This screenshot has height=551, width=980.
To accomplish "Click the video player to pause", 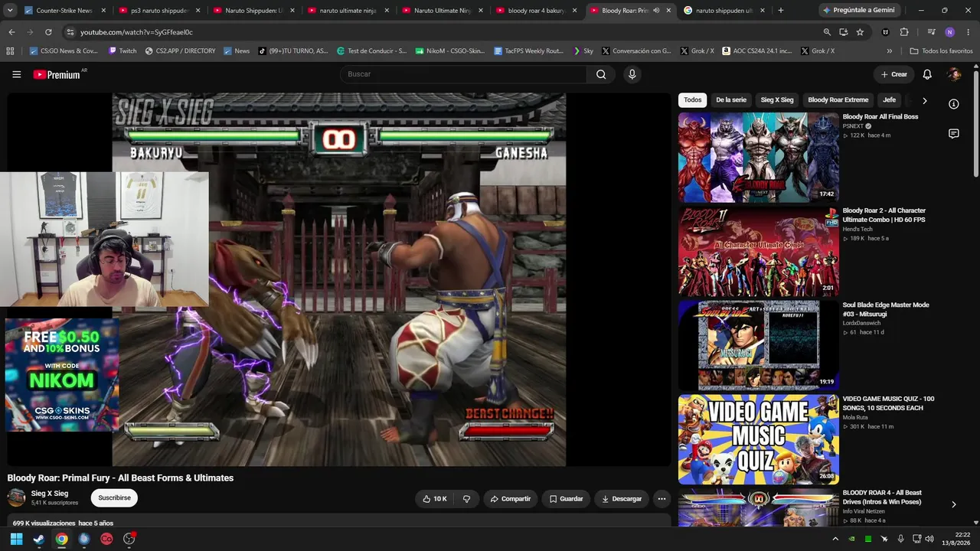I will point(339,279).
